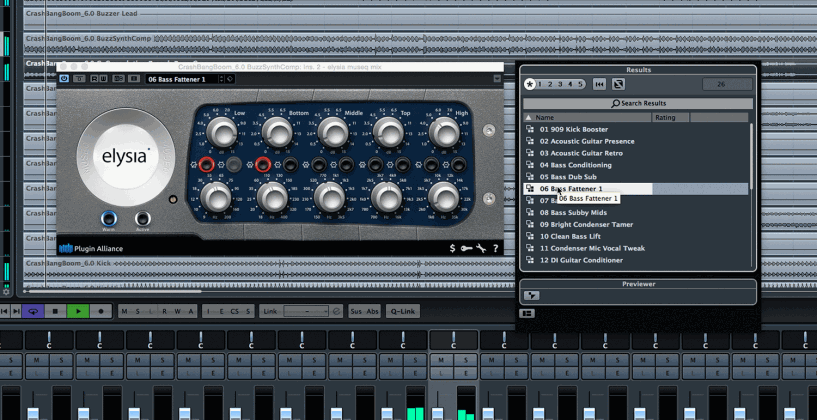
Task: Click the reset filter icon in Results
Action: pos(618,85)
